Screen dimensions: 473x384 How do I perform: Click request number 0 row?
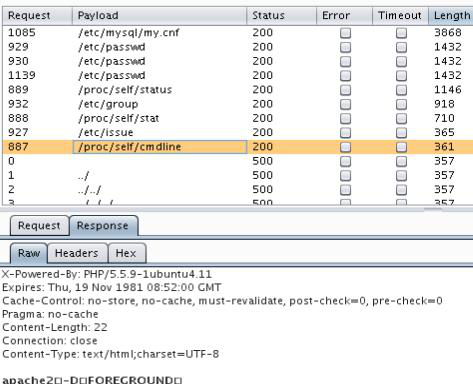click(x=11, y=161)
